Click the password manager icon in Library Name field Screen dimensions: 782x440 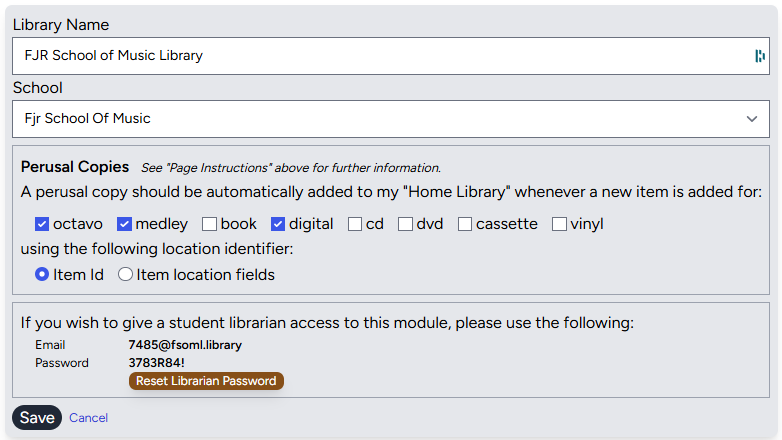pos(760,56)
